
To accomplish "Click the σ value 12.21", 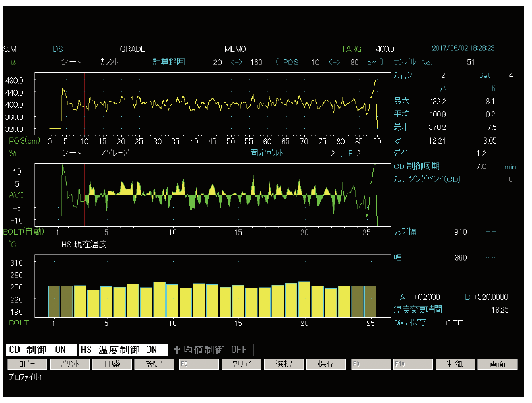I will (437, 141).
